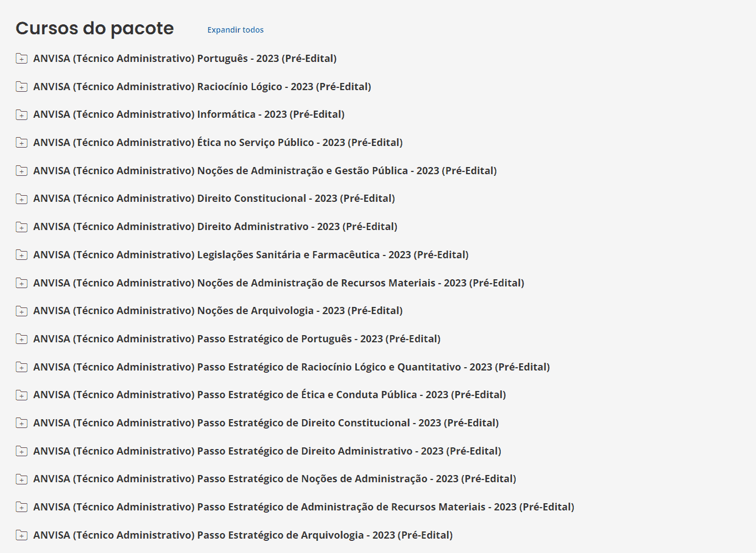
Task: Select Passo Estratégico de Noções de Administração title
Action: (x=275, y=479)
